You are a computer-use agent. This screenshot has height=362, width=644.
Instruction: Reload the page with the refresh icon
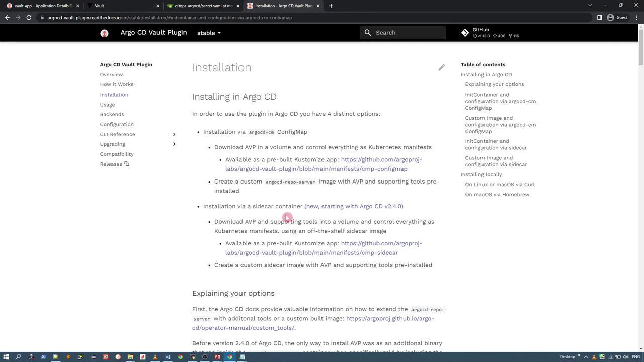pos(29,18)
